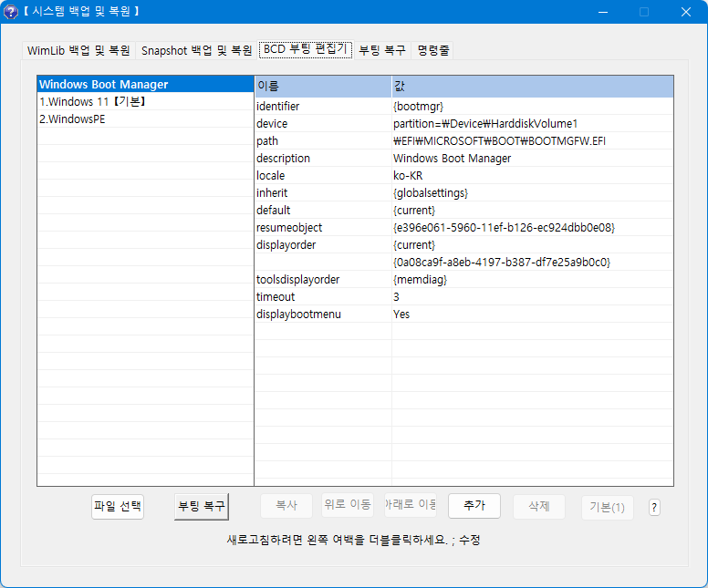Viewport: 708px width, 588px height.
Task: Click the {0a08ca9f-a8eb-4197...} GUID value
Action: tap(502, 263)
